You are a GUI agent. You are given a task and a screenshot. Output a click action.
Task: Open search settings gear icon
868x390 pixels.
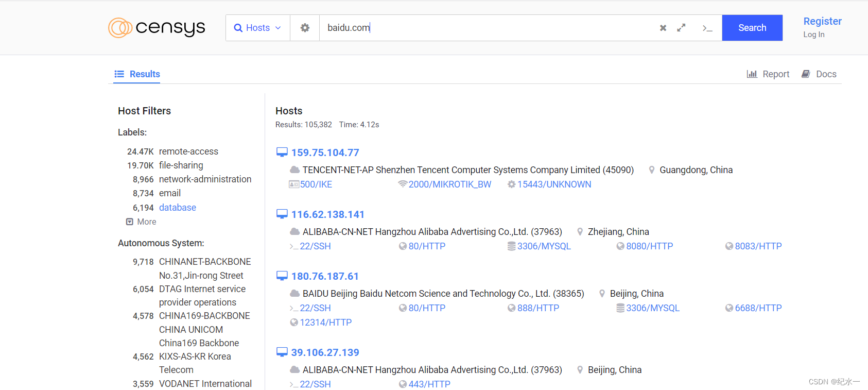[305, 28]
